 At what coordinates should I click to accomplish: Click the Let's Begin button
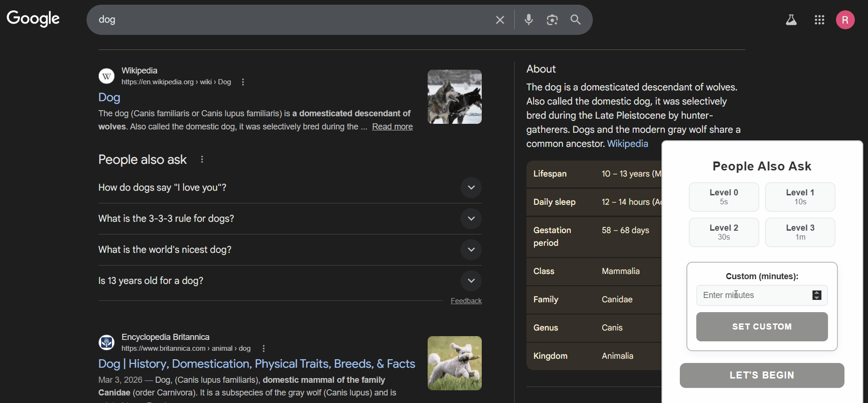point(762,375)
